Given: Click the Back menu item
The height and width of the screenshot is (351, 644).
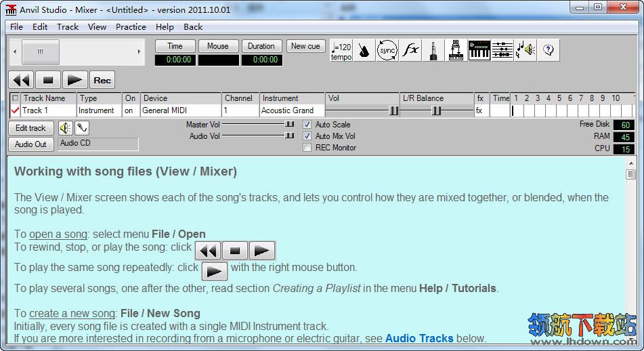Looking at the screenshot, I should (193, 26).
